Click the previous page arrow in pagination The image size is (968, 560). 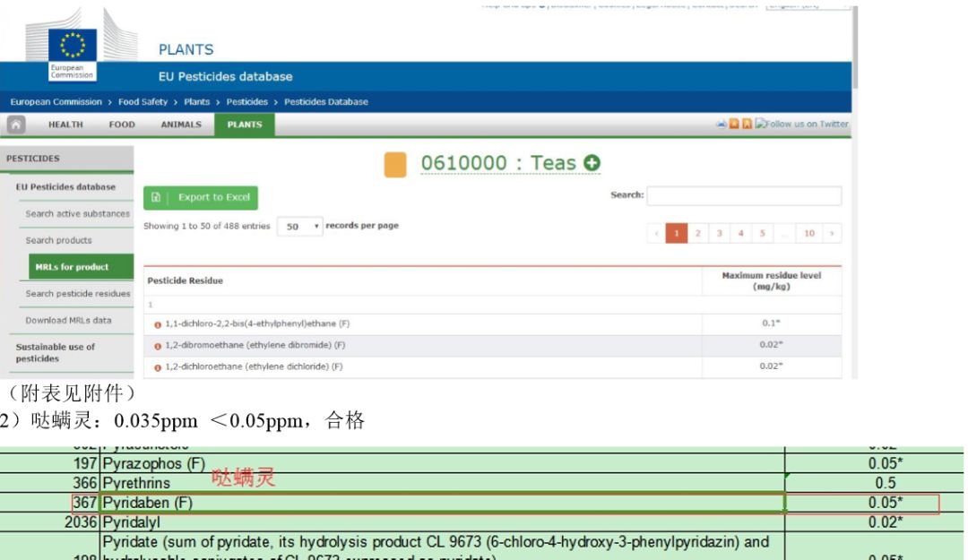pos(656,233)
